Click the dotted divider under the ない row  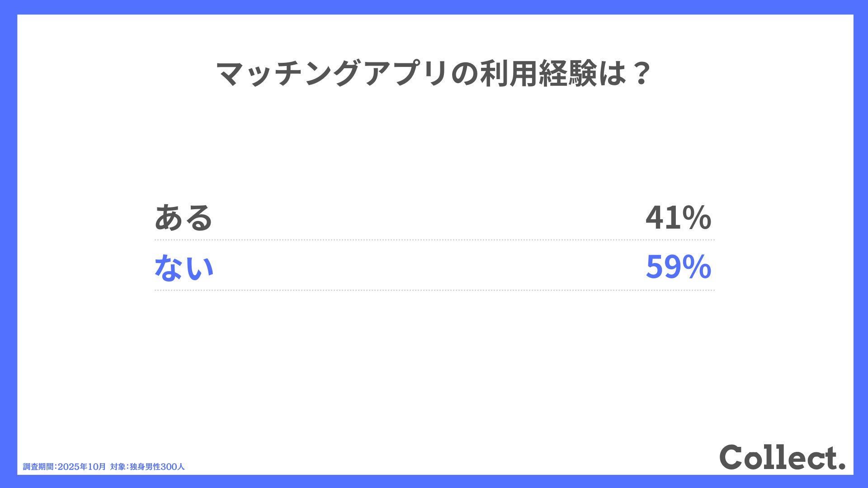[434, 290]
